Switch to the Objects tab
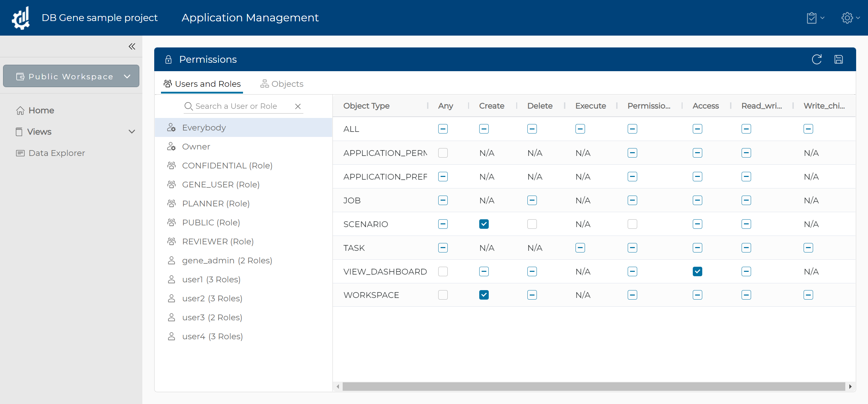Viewport: 868px width, 404px height. 282,84
